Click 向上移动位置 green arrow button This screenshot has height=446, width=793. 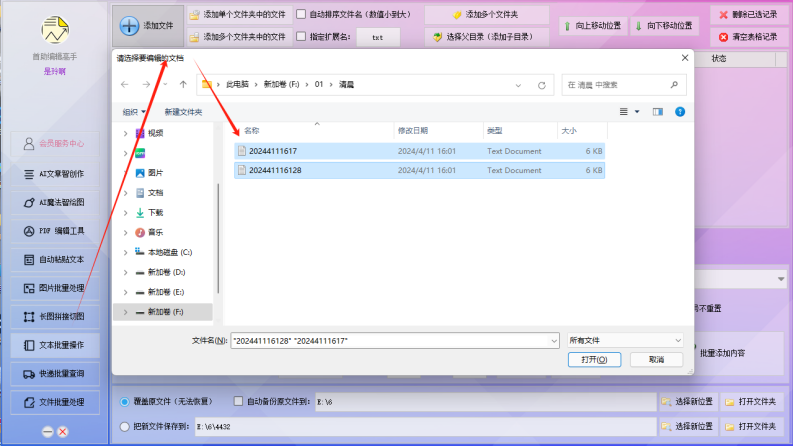click(593, 26)
